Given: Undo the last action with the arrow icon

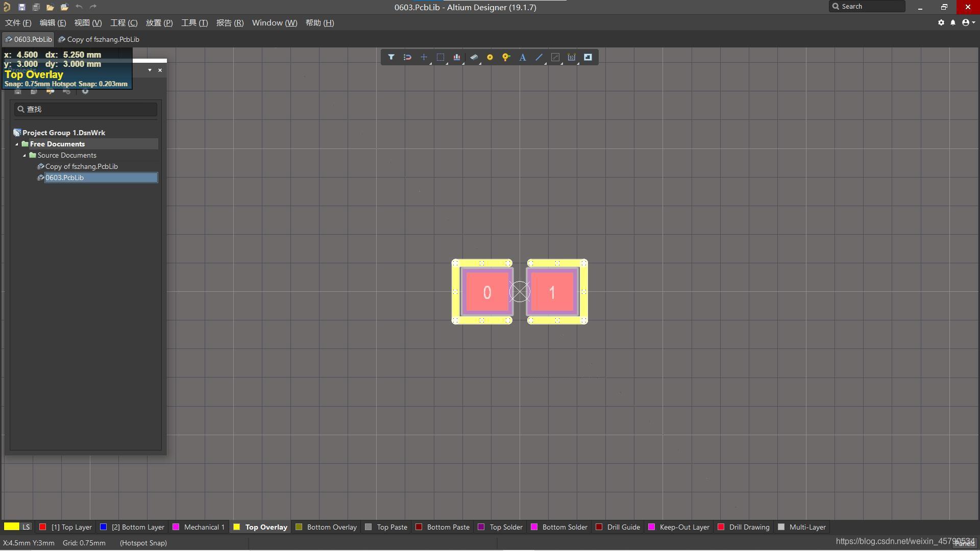Looking at the screenshot, I should pyautogui.click(x=79, y=7).
